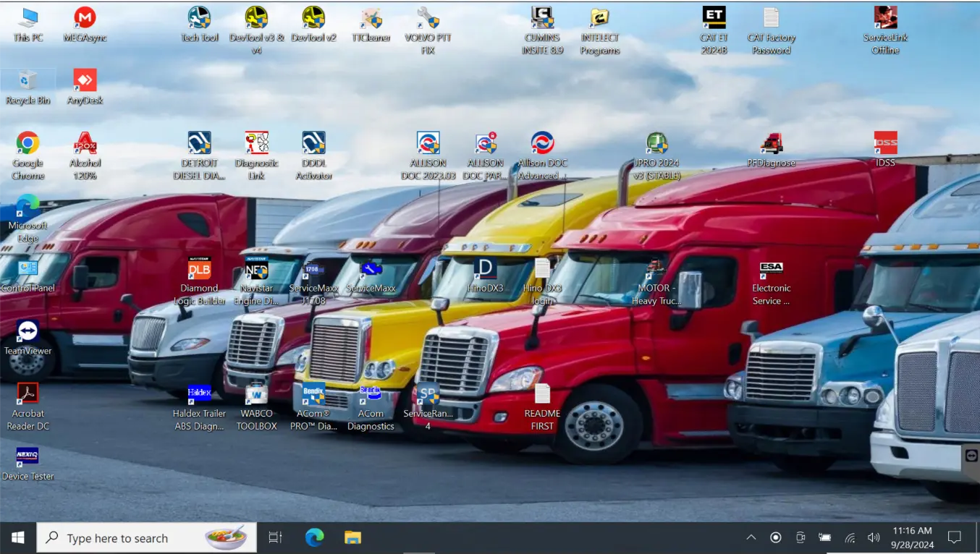Image resolution: width=980 pixels, height=554 pixels.
Task: Click the CUMINS INSITE 8.9 shortcut
Action: tap(542, 18)
